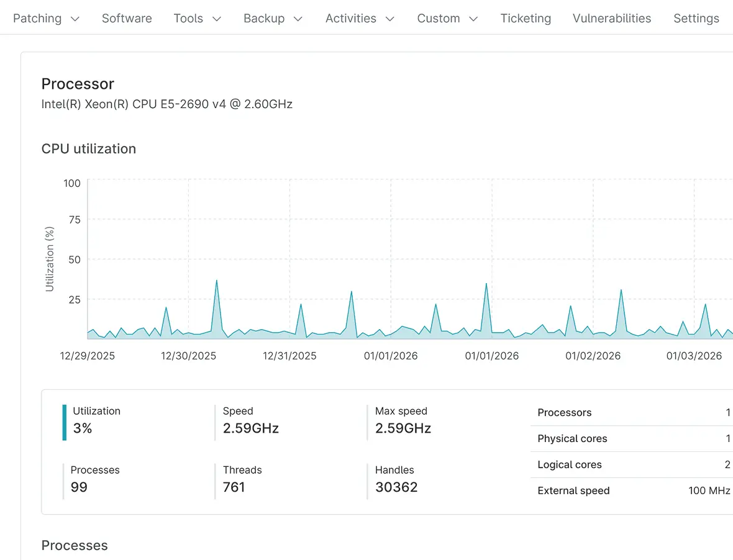The height and width of the screenshot is (560, 733).
Task: Expand the Patching dropdown chevron
Action: coord(75,19)
